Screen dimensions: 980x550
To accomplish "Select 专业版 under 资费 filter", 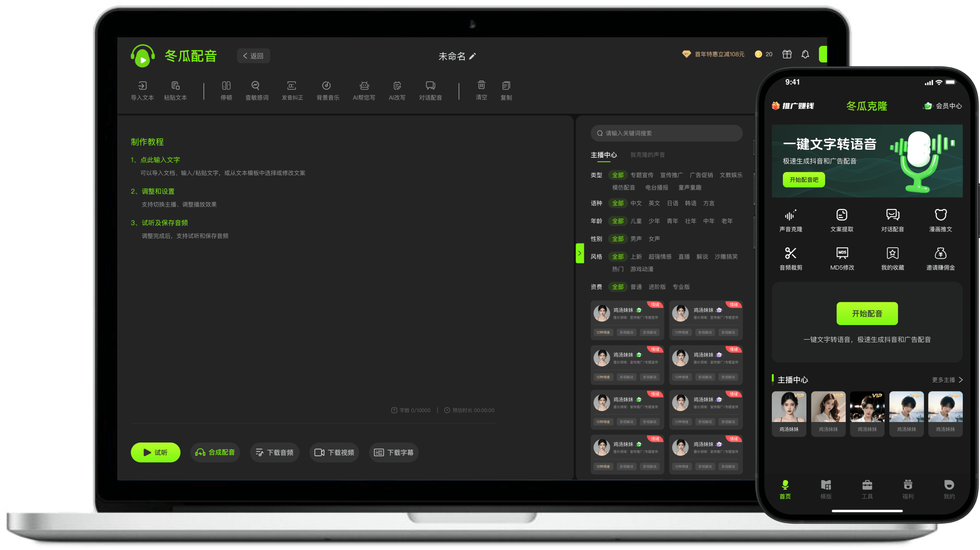I will tap(681, 287).
